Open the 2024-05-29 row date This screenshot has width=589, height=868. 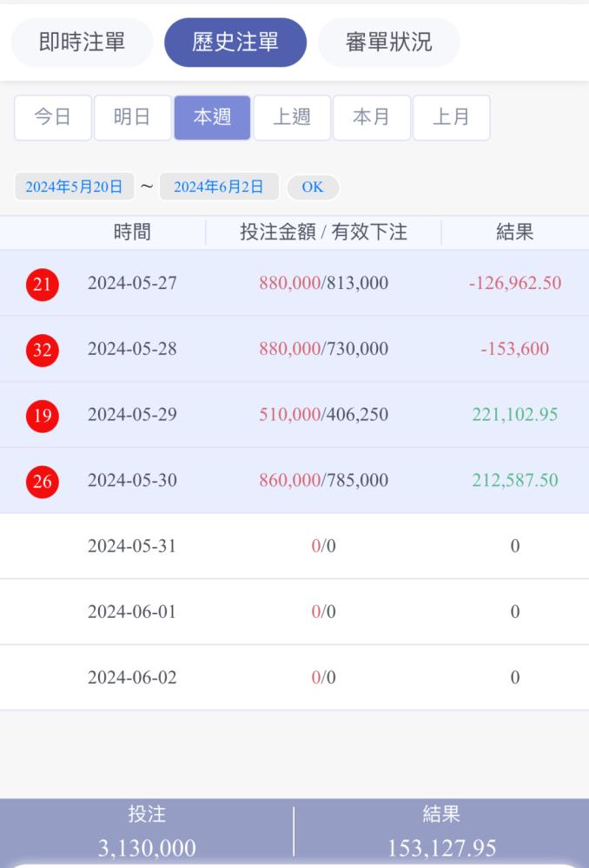(132, 415)
